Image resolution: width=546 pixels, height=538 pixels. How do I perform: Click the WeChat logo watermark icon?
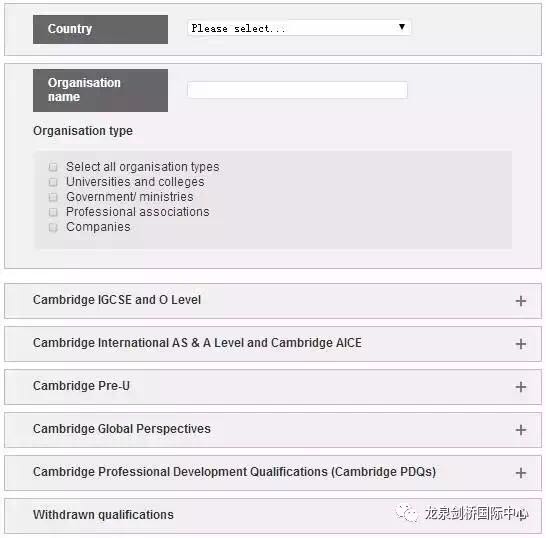pos(407,513)
